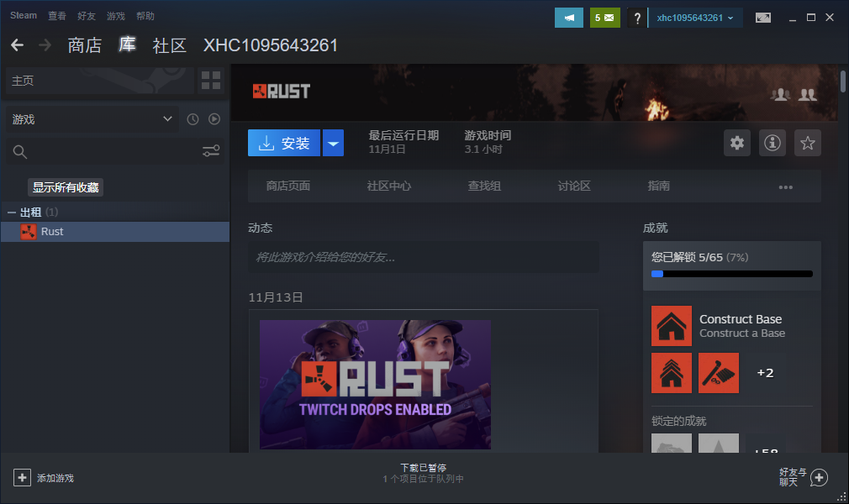Click the rightmost friends silhouette icon in the banner
Image resolution: width=849 pixels, height=504 pixels.
pos(807,95)
